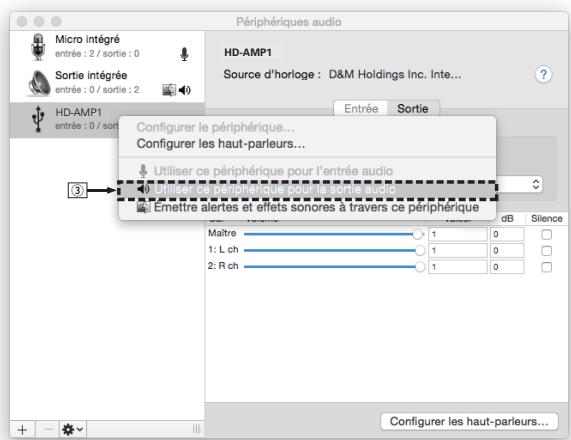Mute the 2: R ch checkbox

pyautogui.click(x=546, y=267)
